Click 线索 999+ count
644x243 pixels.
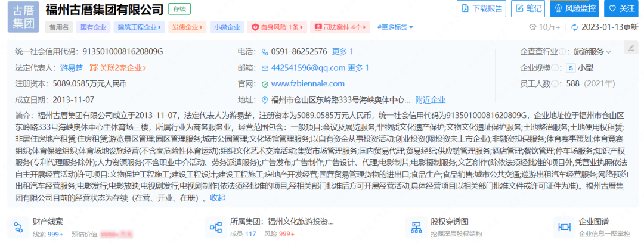click(48, 235)
